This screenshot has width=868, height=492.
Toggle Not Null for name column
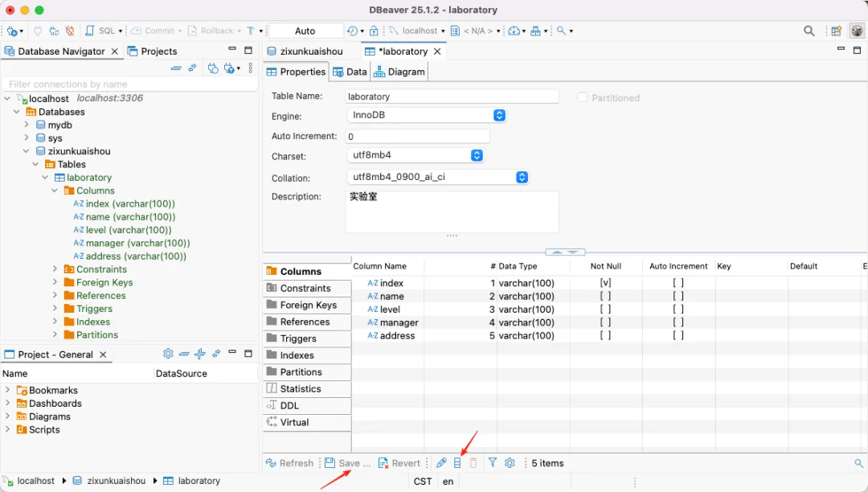pyautogui.click(x=606, y=296)
